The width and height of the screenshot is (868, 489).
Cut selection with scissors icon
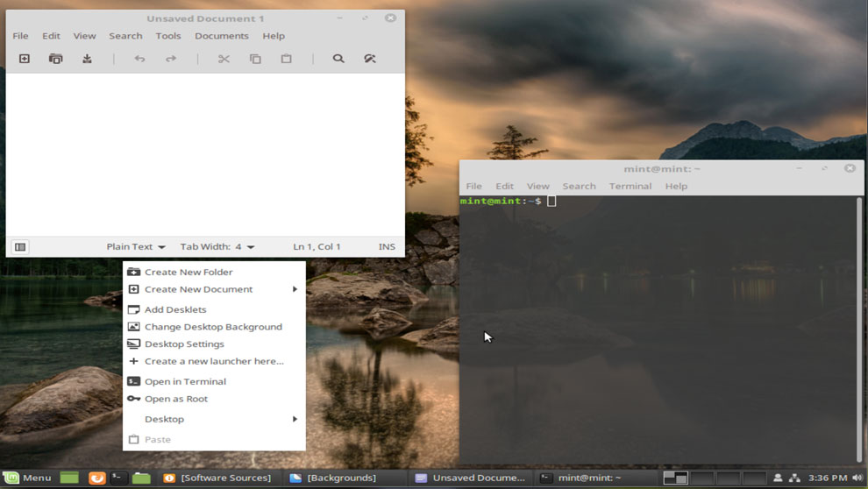pos(224,59)
